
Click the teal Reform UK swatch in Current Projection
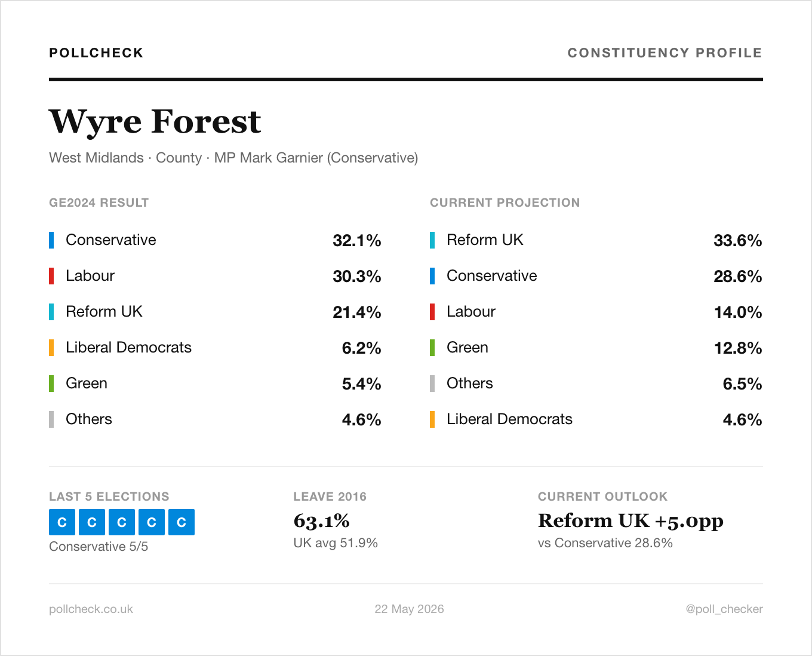pyautogui.click(x=432, y=240)
